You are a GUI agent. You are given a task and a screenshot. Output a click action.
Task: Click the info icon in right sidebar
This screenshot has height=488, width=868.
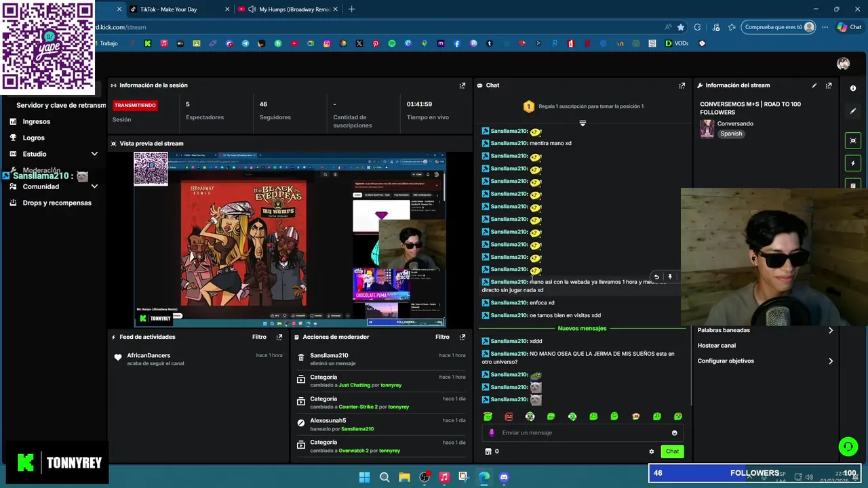coord(853,88)
